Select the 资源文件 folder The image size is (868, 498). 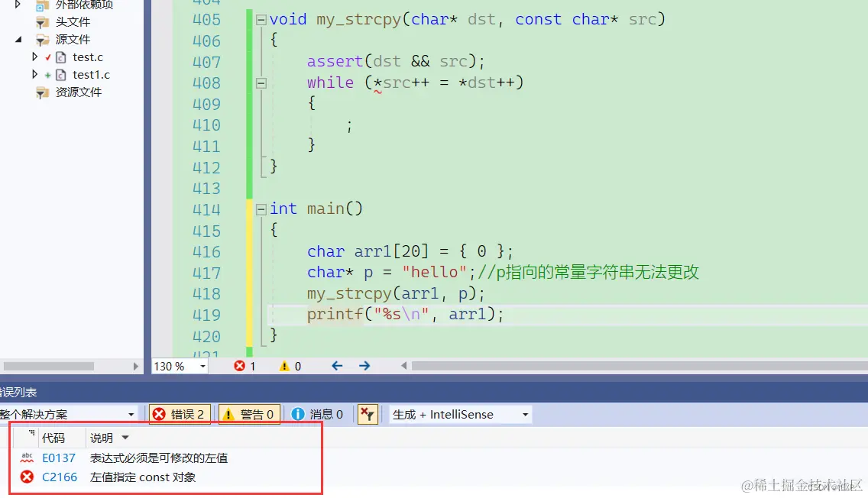point(78,92)
